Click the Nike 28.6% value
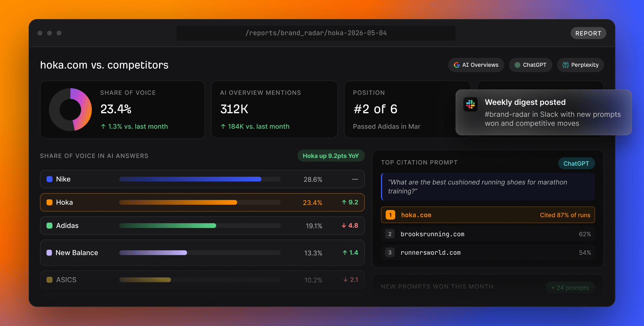Image resolution: width=644 pixels, height=326 pixels. click(313, 179)
